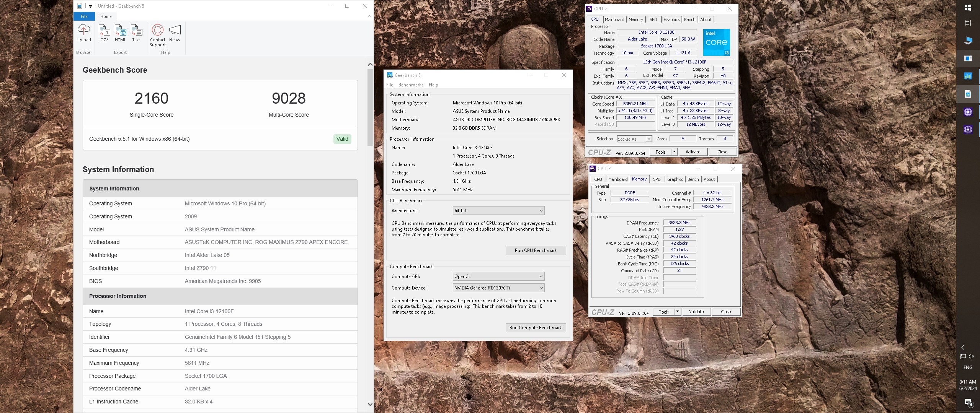This screenshot has width=980, height=413.
Task: Expand Tools arrow in CPU-Z processor window
Action: tap(674, 152)
